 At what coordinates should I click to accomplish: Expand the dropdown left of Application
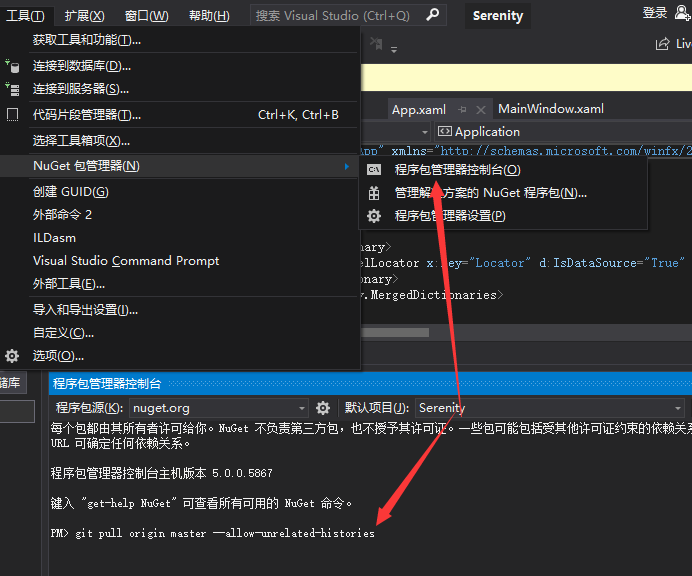click(424, 132)
